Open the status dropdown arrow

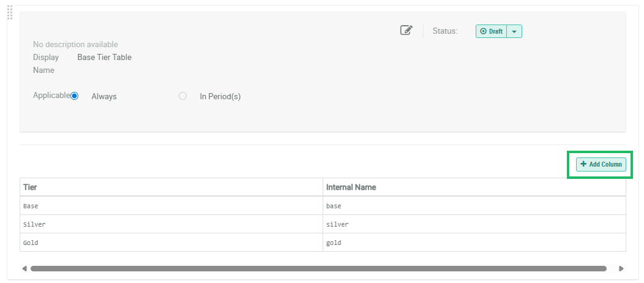(x=514, y=31)
